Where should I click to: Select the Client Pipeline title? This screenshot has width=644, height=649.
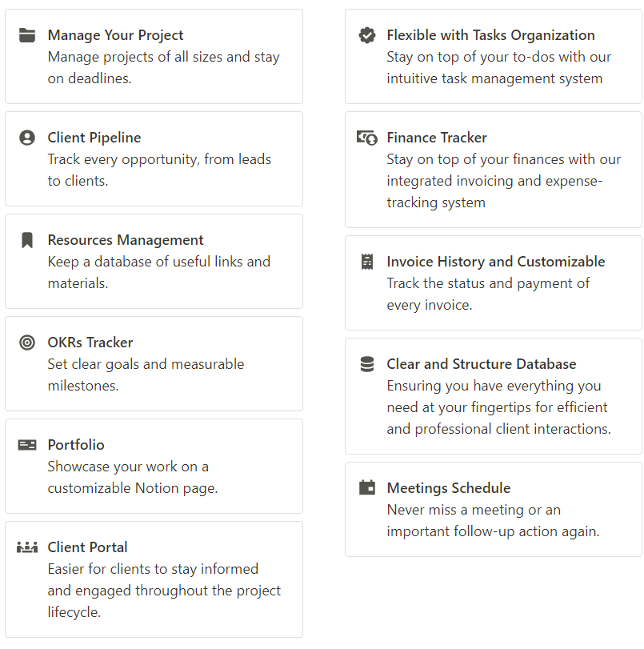tap(94, 138)
